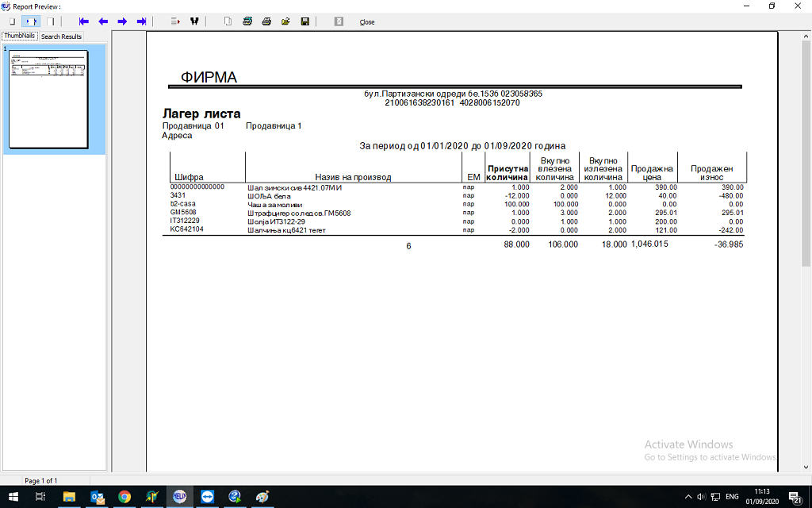812x508 pixels.
Task: Close the preview via the Close button
Action: click(367, 22)
